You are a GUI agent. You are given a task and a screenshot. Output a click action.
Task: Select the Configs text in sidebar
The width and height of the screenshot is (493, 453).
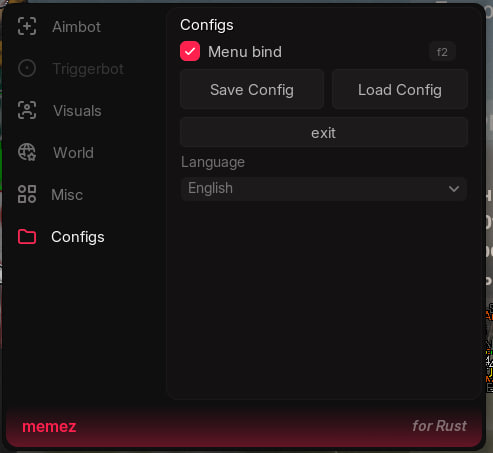78,237
